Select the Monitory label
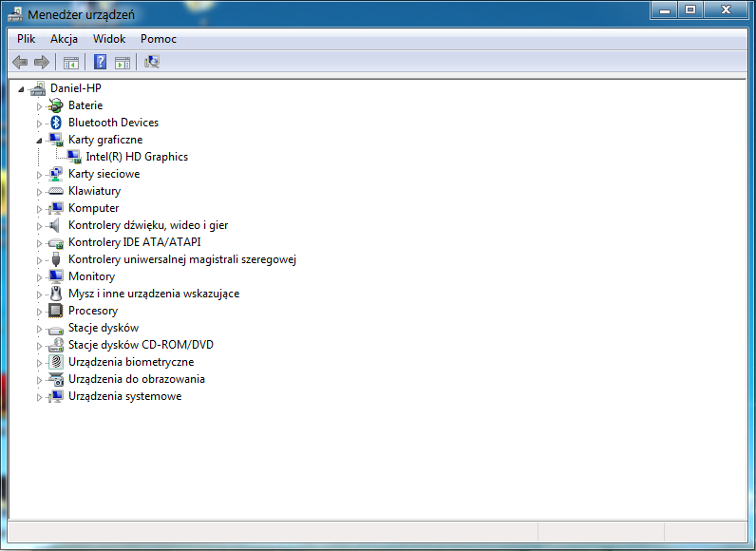 (91, 276)
